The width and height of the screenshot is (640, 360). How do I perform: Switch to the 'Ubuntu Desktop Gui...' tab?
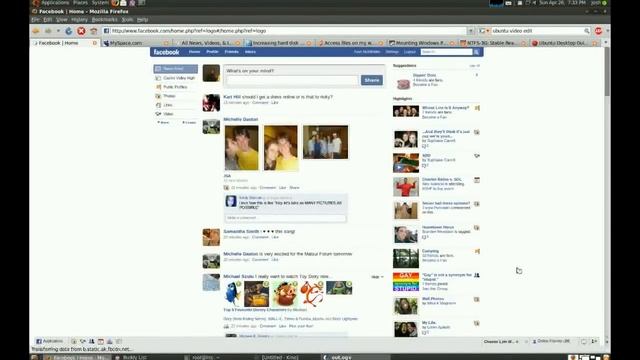(x=565, y=43)
